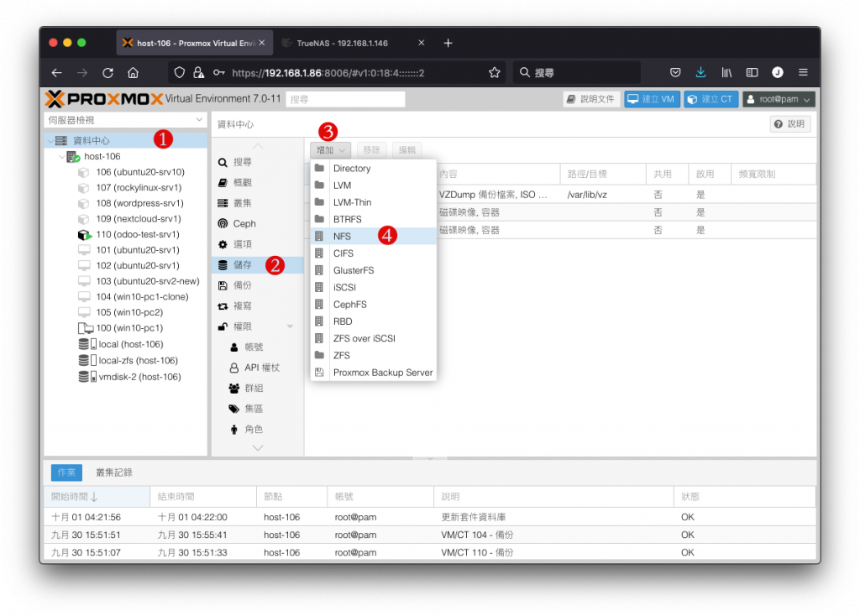This screenshot has height=616, width=860.
Task: Open browser library icon
Action: click(726, 72)
